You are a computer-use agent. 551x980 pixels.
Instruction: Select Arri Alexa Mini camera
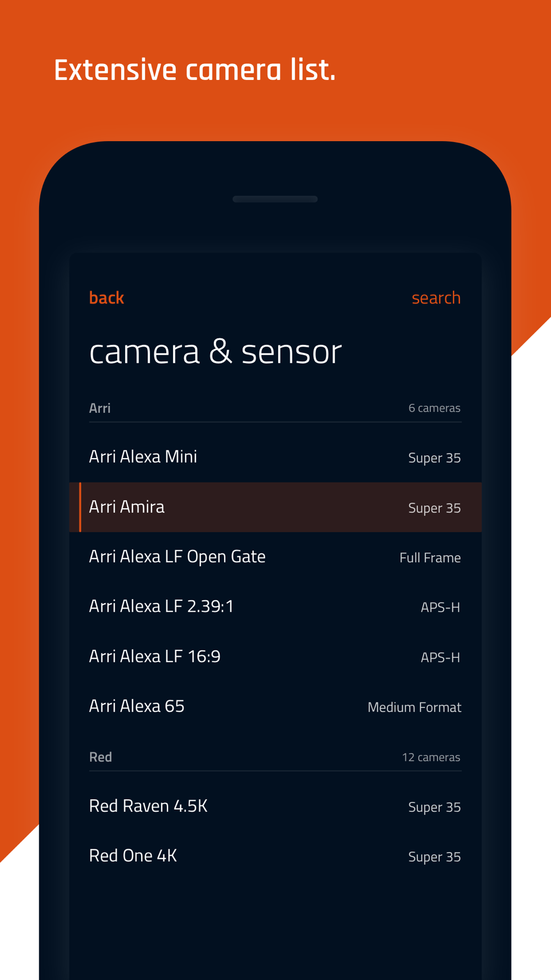275,457
